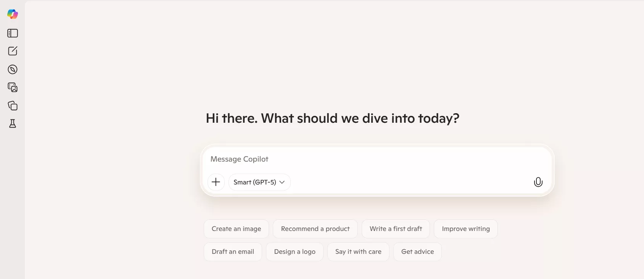The height and width of the screenshot is (279, 644).
Task: Choose the Recommend a product suggestion
Action: pos(315,229)
